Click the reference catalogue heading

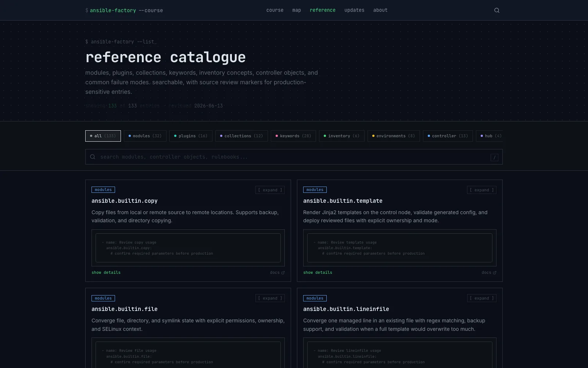click(x=165, y=57)
